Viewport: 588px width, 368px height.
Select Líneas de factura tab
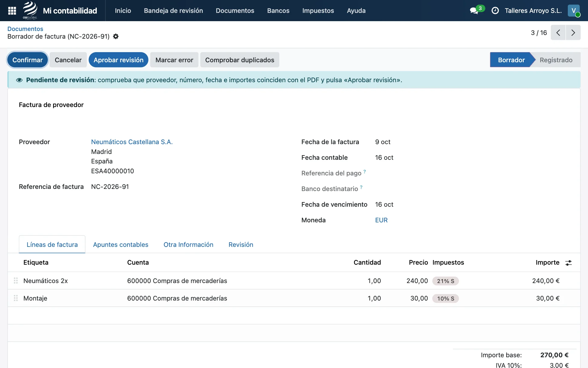(52, 244)
